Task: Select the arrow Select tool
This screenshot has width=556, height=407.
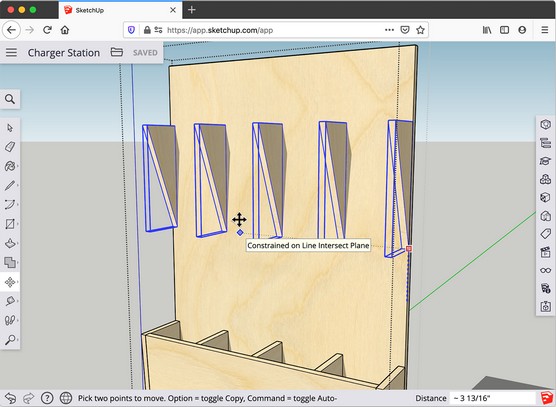Action: [x=10, y=128]
